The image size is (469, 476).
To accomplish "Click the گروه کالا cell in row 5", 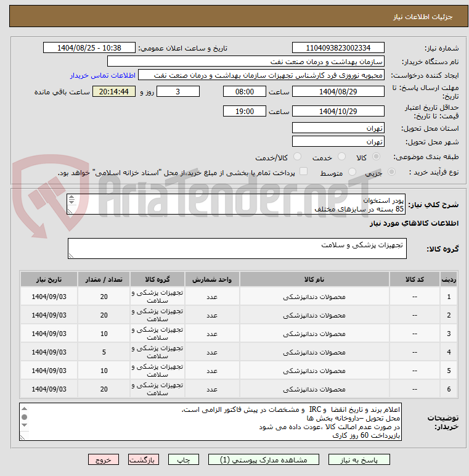I will point(157,371).
